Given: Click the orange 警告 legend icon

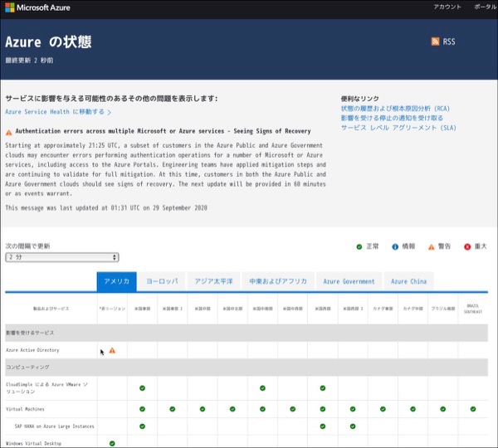Looking at the screenshot, I should (432, 246).
